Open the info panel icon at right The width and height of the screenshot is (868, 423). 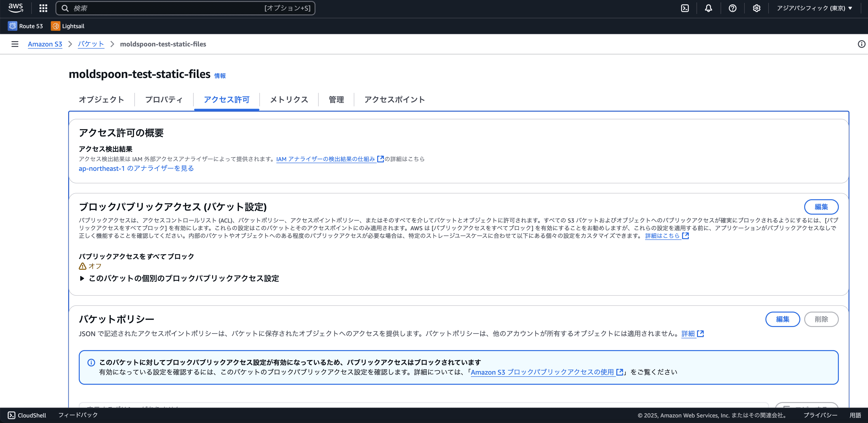pos(861,44)
